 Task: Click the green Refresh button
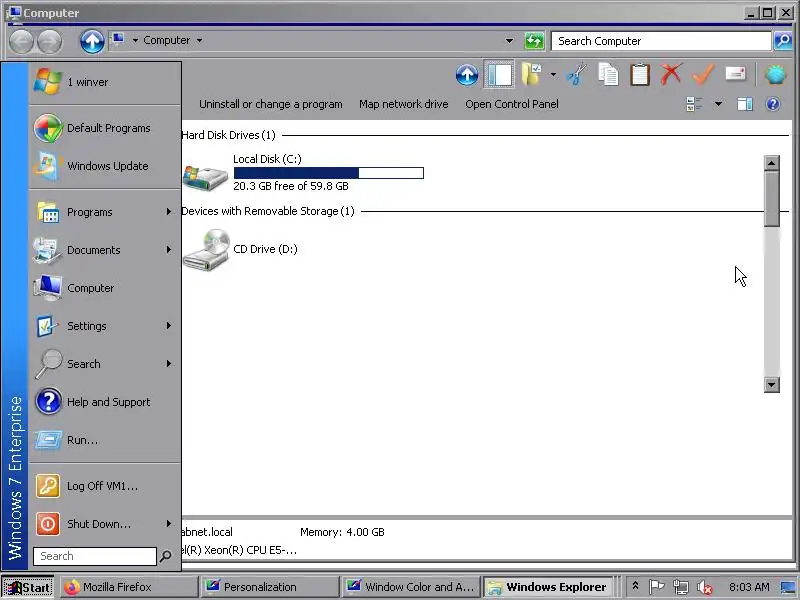[534, 41]
